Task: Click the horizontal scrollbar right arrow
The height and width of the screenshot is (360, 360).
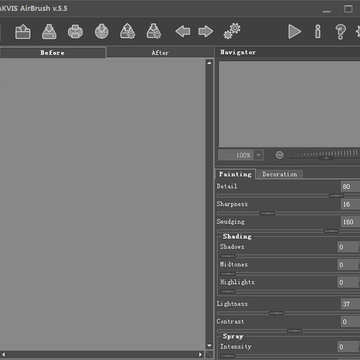Action: point(200,355)
